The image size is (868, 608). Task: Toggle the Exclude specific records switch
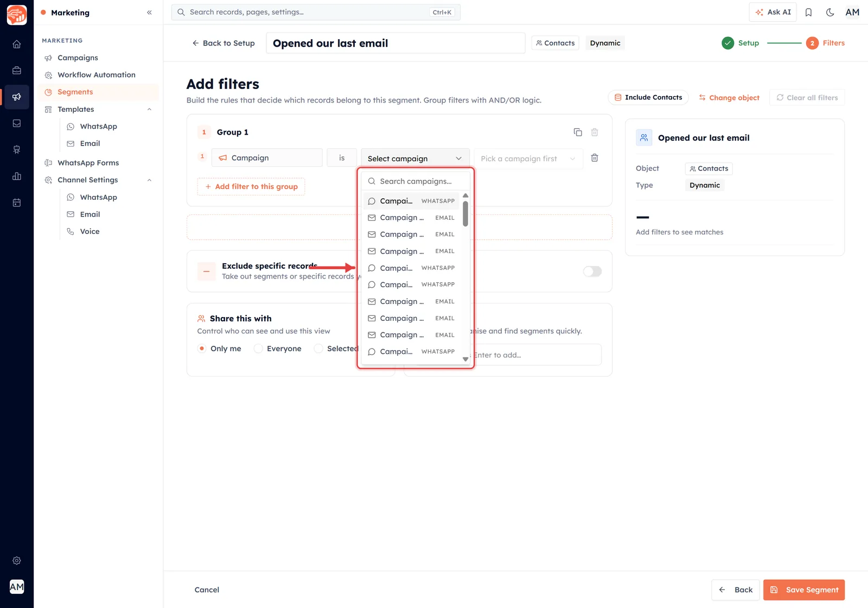(592, 271)
